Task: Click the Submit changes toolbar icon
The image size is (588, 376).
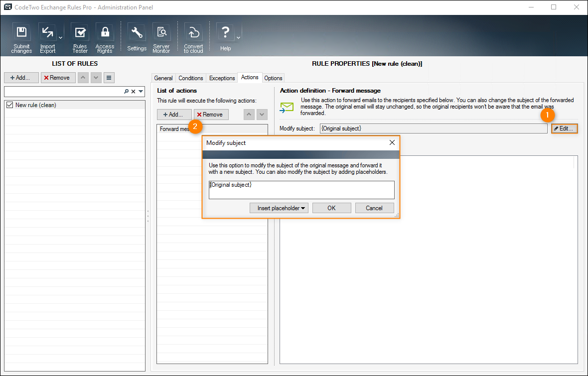Action: tap(21, 38)
